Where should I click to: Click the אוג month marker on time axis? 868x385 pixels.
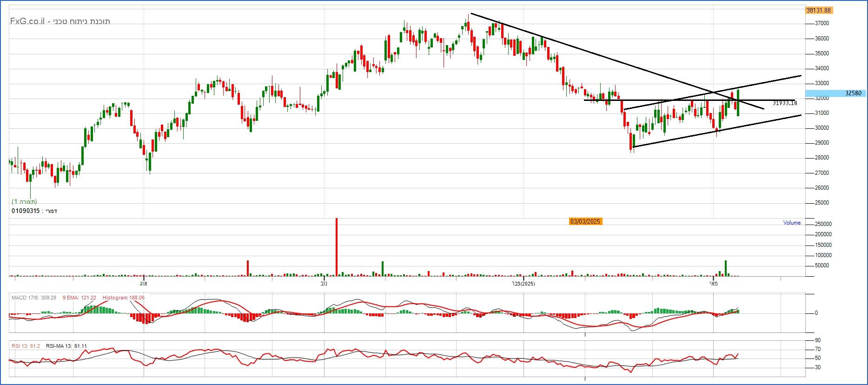point(144,283)
